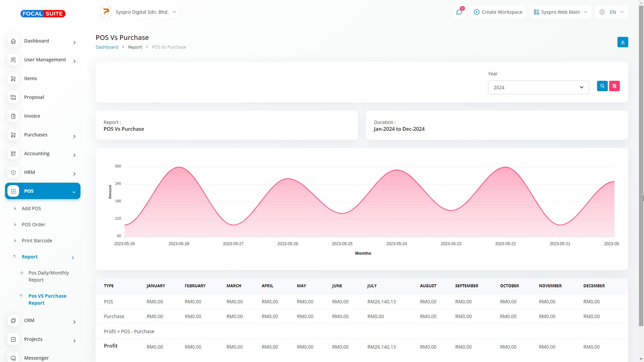Open the chat notifications icon
This screenshot has height=362, width=644.
point(459,12)
